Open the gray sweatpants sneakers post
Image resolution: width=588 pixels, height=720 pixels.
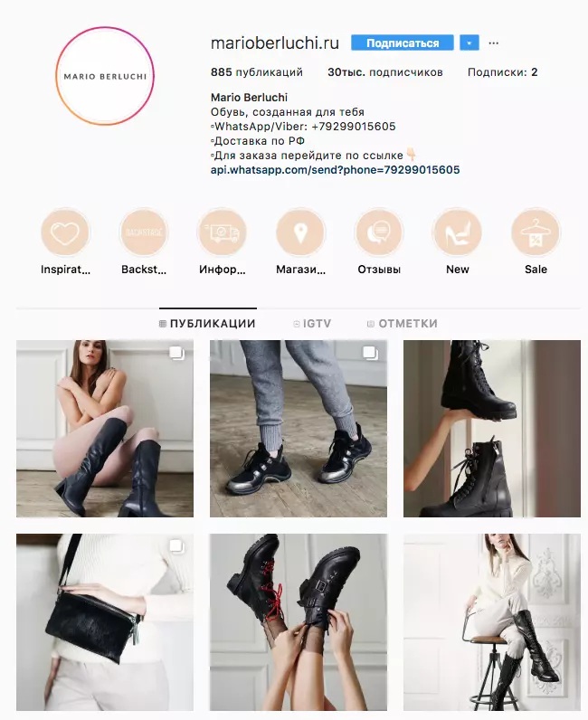(299, 429)
